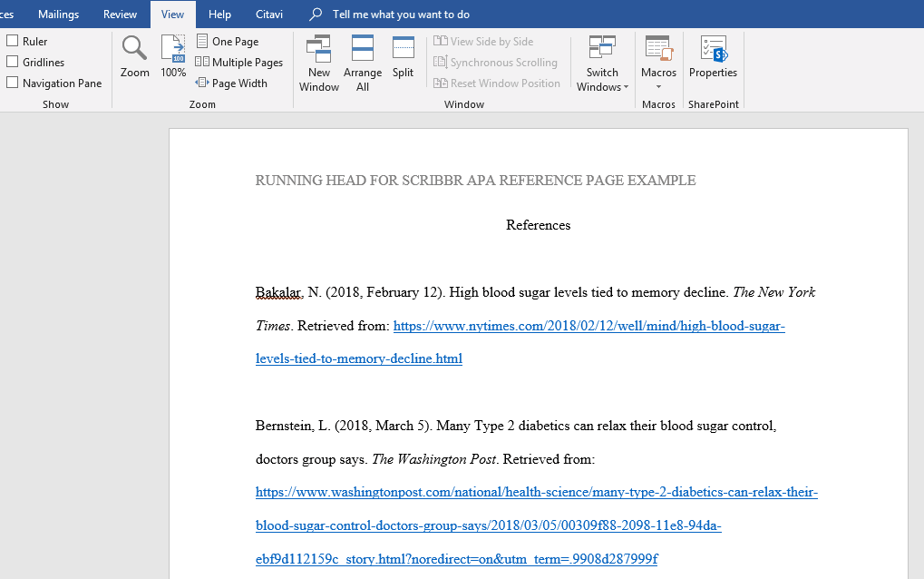This screenshot has width=924, height=579.
Task: Open the Zoom dialog
Action: pyautogui.click(x=133, y=56)
